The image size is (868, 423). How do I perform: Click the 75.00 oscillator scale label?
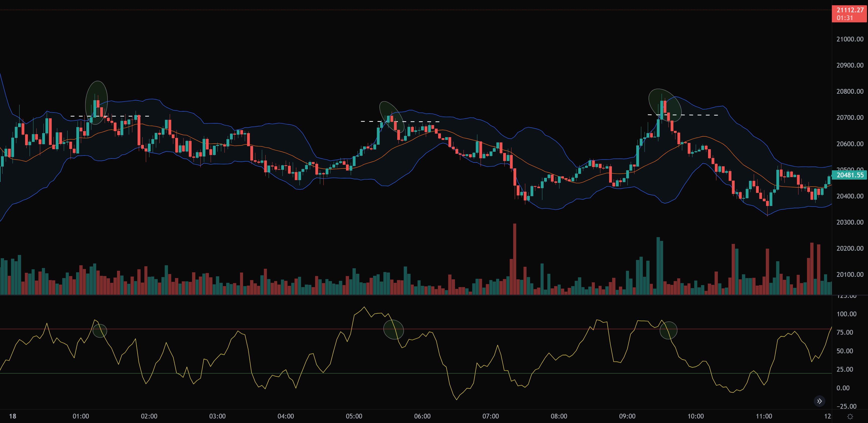845,332
